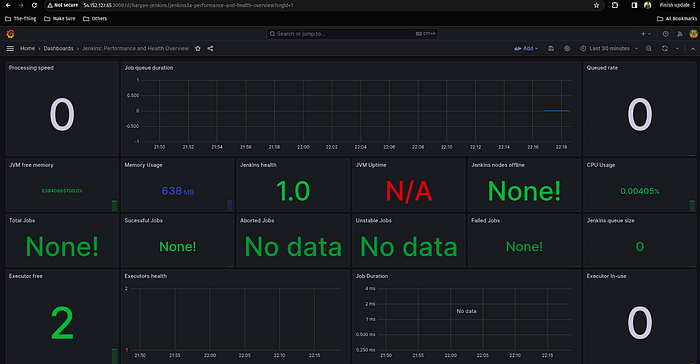This screenshot has width=700, height=364.
Task: Toggle the browser side panel
Action: [x=634, y=5]
